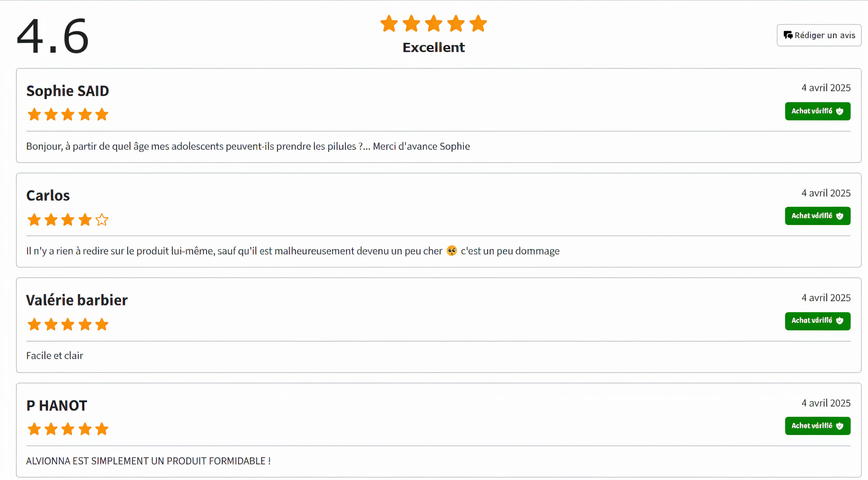This screenshot has width=868, height=480.
Task: Click the Excellent rating label
Action: 434,47
